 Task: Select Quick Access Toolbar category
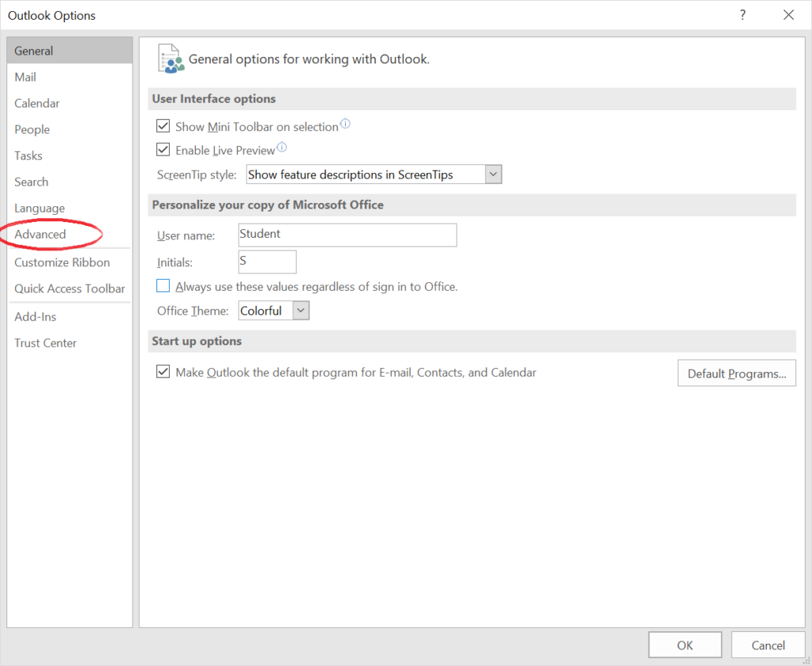(x=70, y=289)
